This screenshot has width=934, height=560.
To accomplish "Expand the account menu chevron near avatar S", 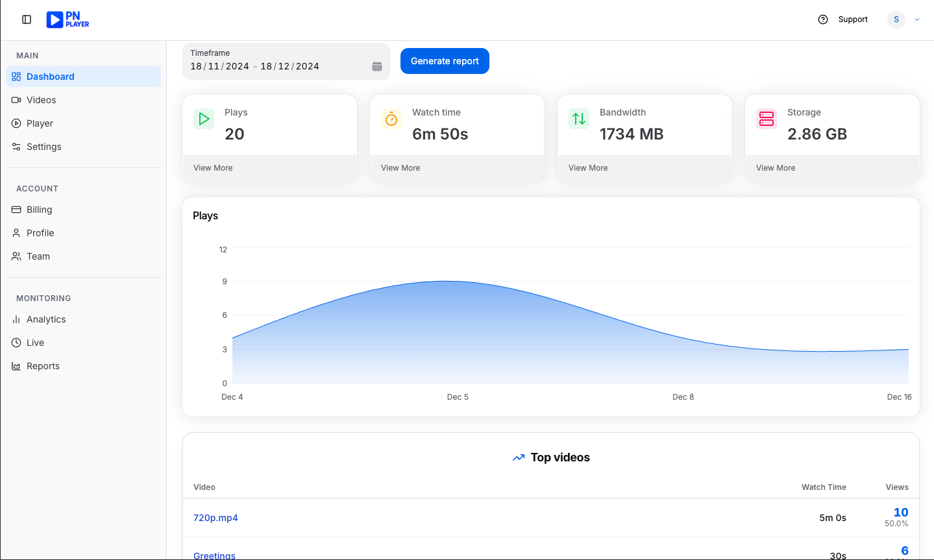I will click(x=917, y=19).
